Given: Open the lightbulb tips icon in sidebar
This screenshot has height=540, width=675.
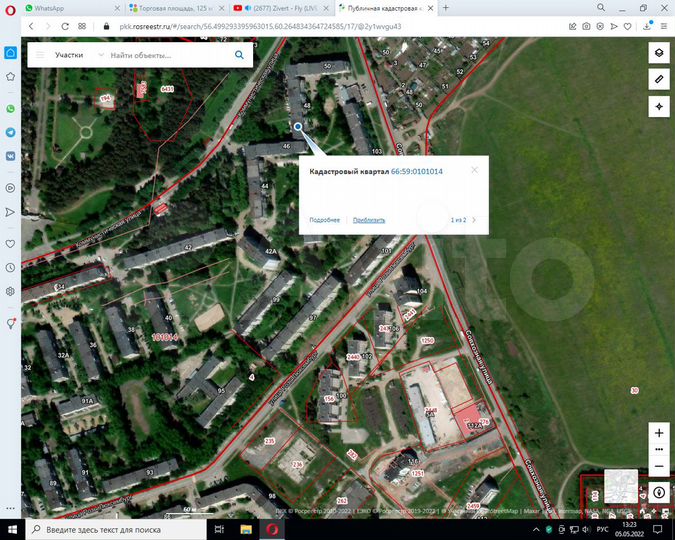Looking at the screenshot, I should pyautogui.click(x=10, y=323).
